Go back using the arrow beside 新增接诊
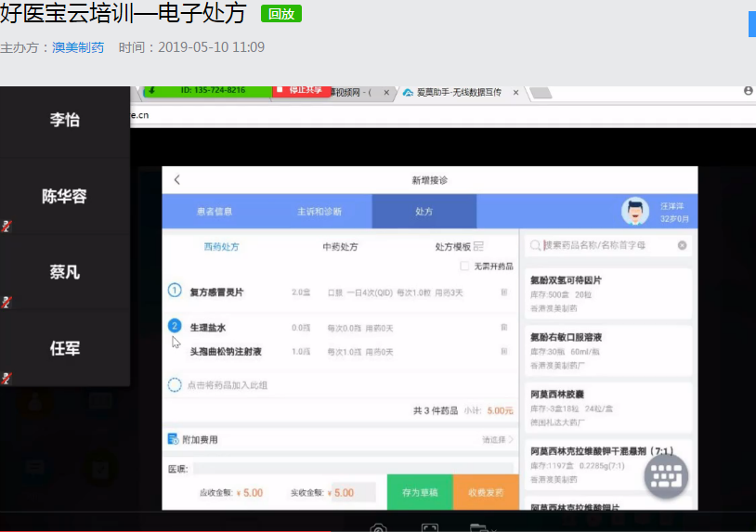756x532 pixels. pos(177,180)
